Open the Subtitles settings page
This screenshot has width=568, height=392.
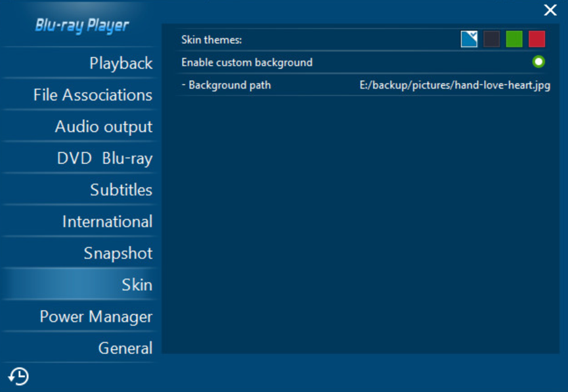(x=79, y=190)
